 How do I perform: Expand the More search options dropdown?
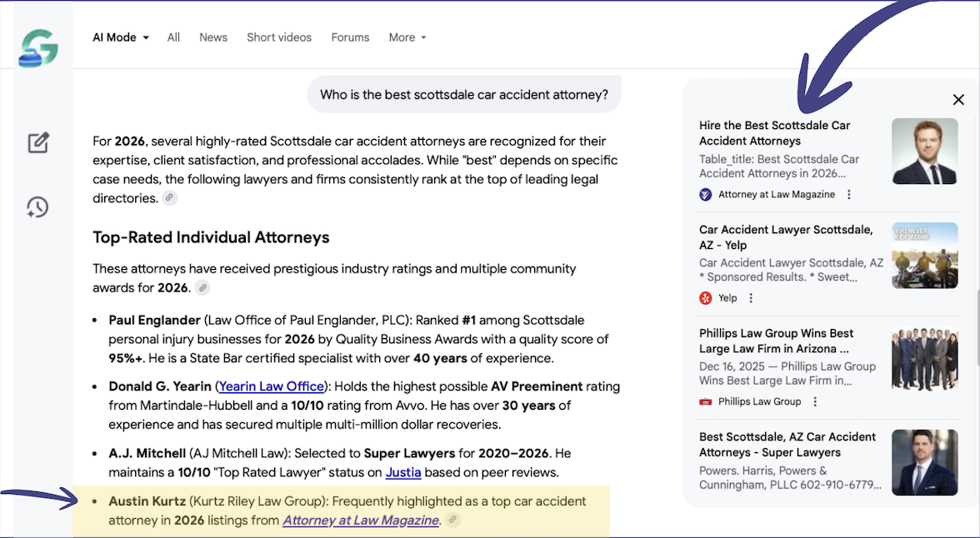click(407, 37)
